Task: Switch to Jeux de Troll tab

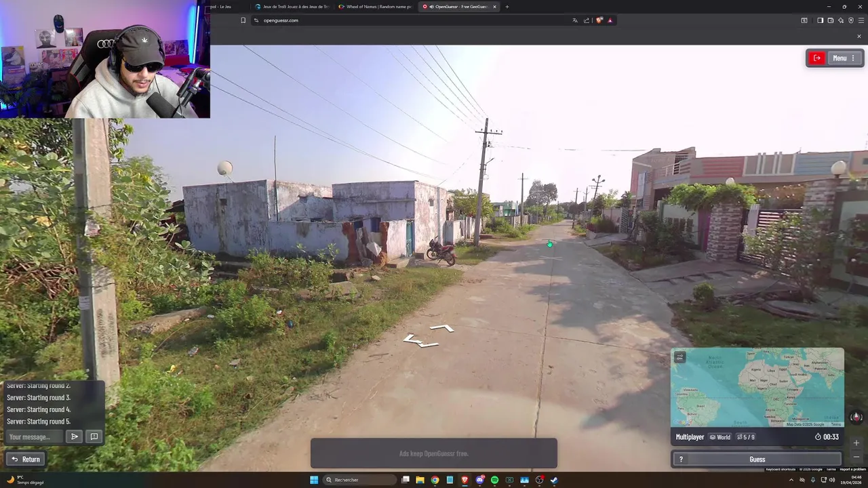Action: [x=293, y=7]
